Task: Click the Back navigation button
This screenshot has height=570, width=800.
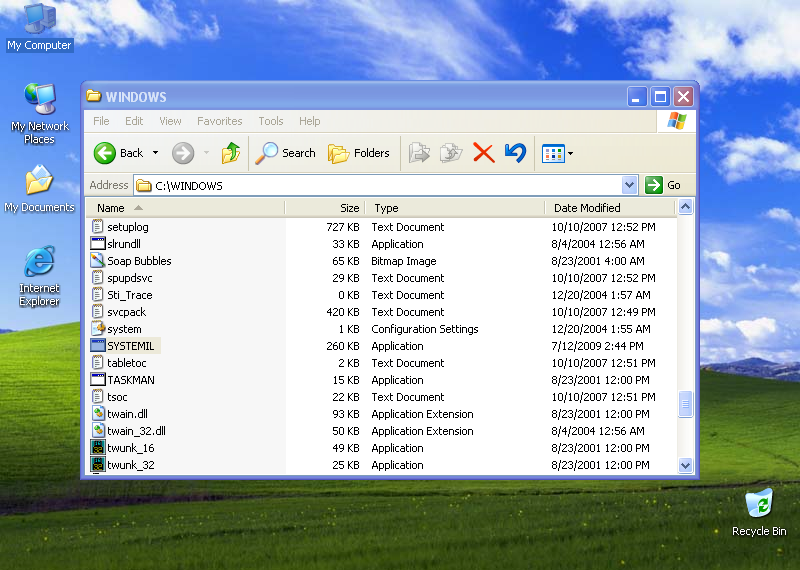Action: pos(119,153)
